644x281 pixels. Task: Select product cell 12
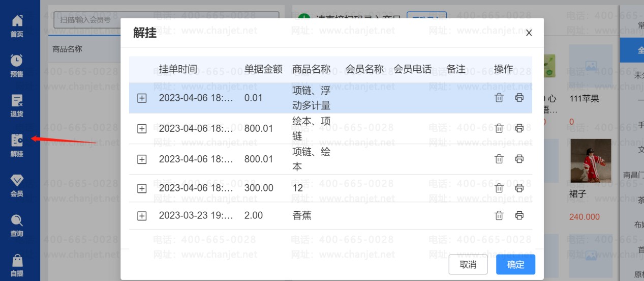click(298, 188)
